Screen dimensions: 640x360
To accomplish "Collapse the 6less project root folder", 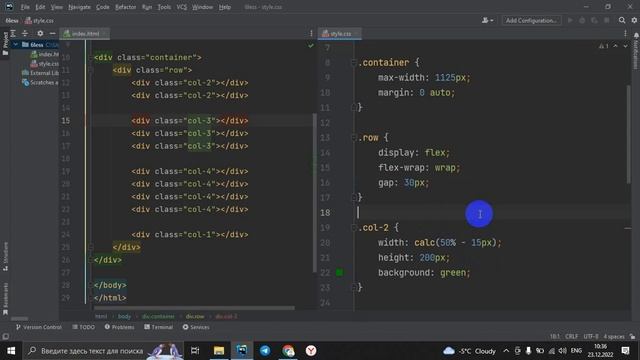I will (16, 44).
